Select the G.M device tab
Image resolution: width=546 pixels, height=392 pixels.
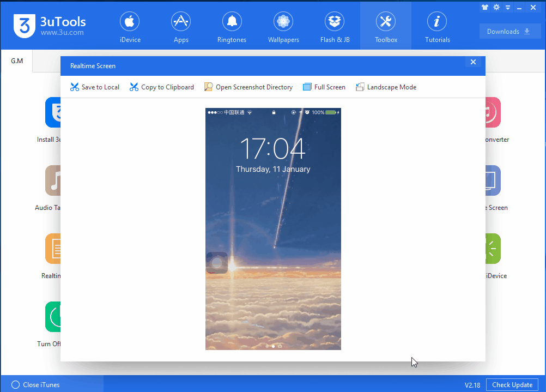click(17, 61)
